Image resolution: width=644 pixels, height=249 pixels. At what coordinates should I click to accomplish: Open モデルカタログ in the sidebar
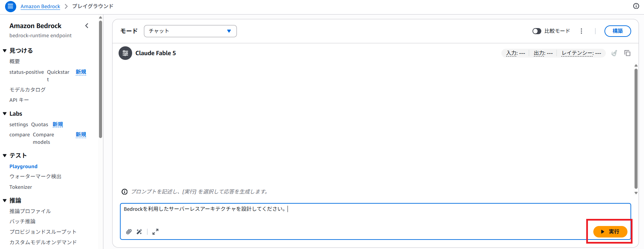27,90
